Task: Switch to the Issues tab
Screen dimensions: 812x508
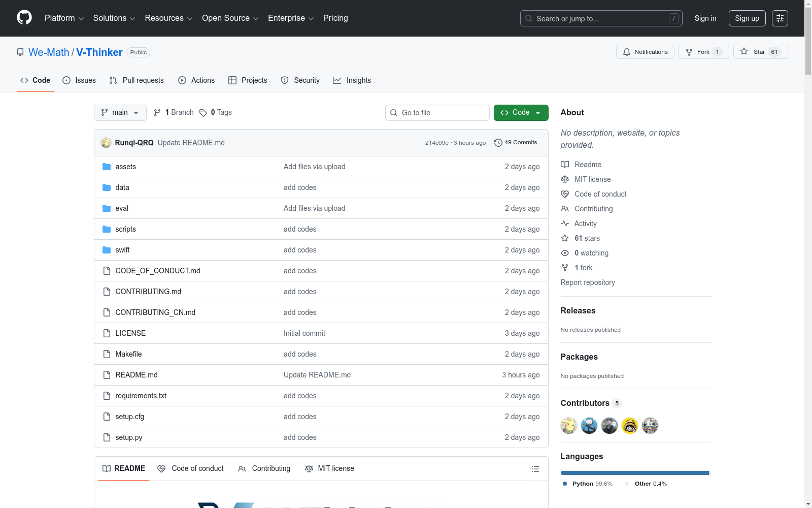Action: [x=79, y=80]
